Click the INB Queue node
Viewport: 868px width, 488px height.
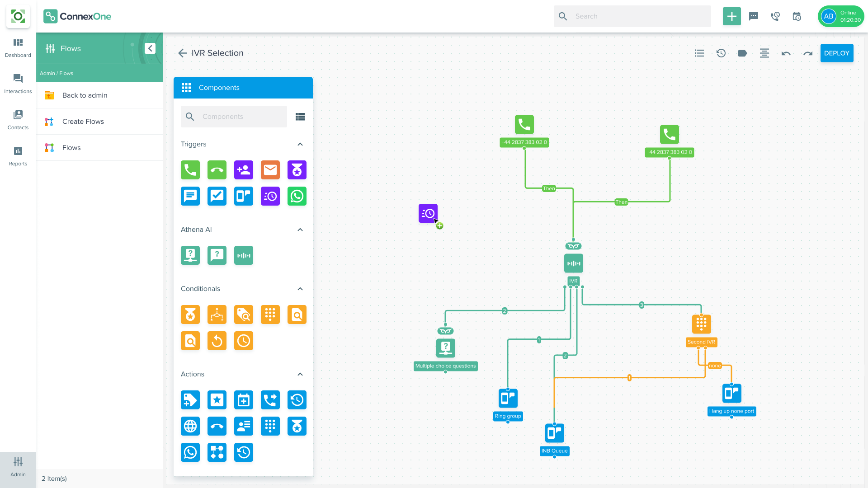[x=555, y=433]
